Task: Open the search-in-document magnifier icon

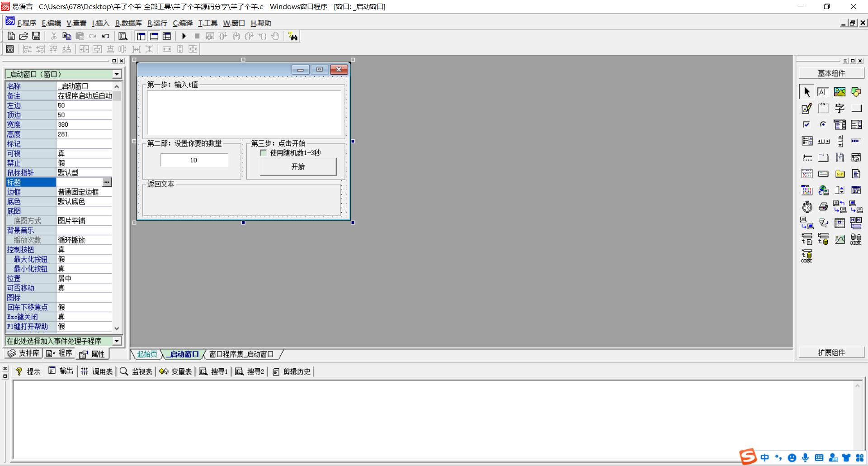Action: click(123, 36)
